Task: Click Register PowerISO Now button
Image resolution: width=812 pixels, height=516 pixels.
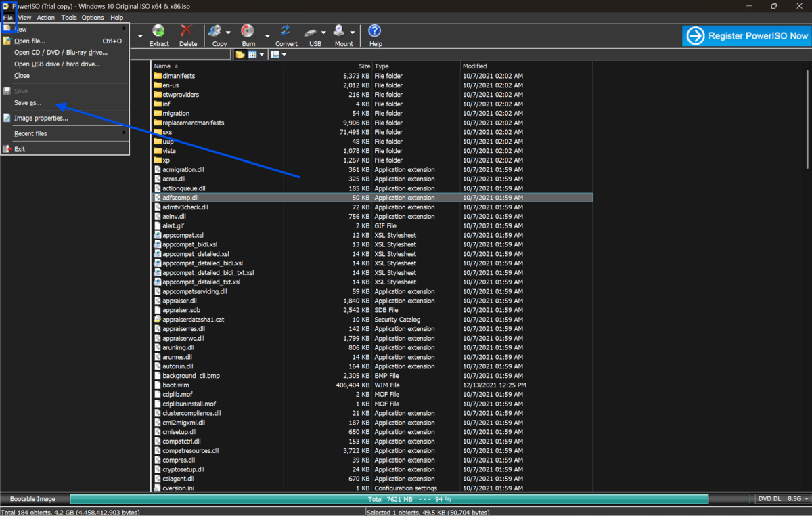Action: (746, 36)
